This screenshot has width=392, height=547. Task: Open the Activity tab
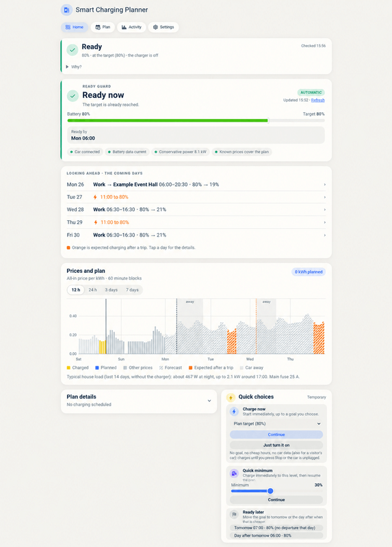tap(131, 27)
